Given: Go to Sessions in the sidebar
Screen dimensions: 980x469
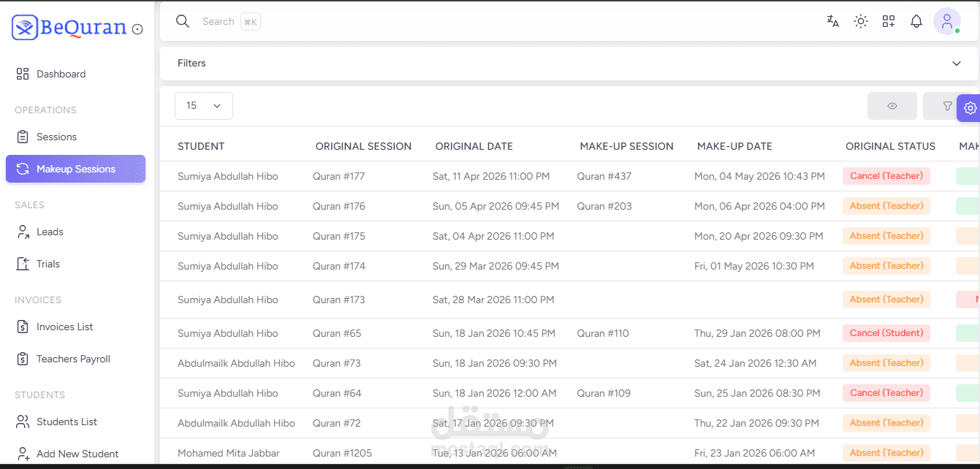Looking at the screenshot, I should pyautogui.click(x=56, y=137).
